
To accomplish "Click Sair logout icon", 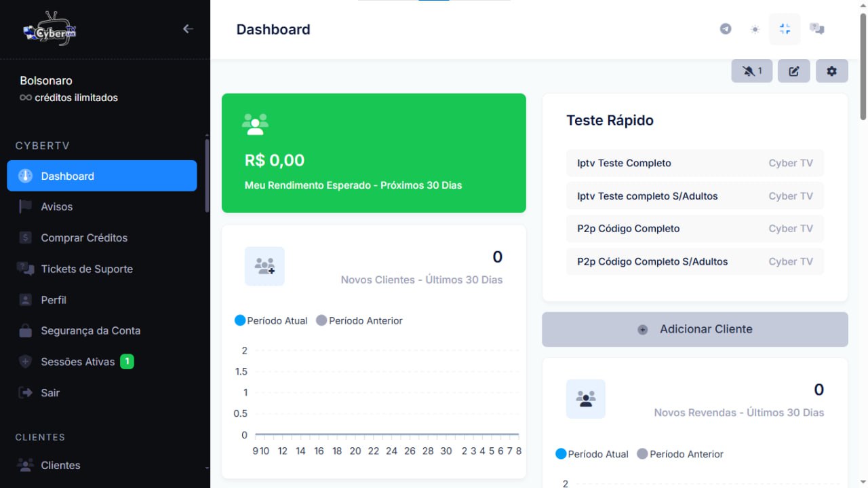I will (x=26, y=393).
